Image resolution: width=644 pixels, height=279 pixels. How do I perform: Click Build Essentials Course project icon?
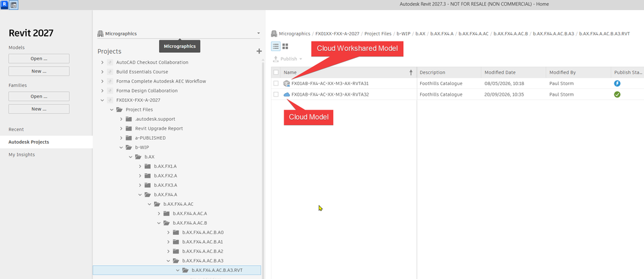(109, 72)
